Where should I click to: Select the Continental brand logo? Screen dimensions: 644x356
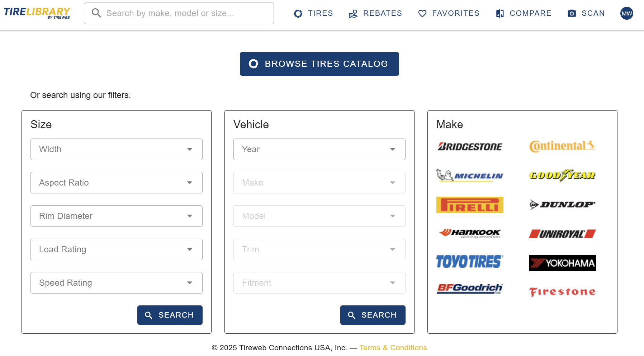point(562,146)
